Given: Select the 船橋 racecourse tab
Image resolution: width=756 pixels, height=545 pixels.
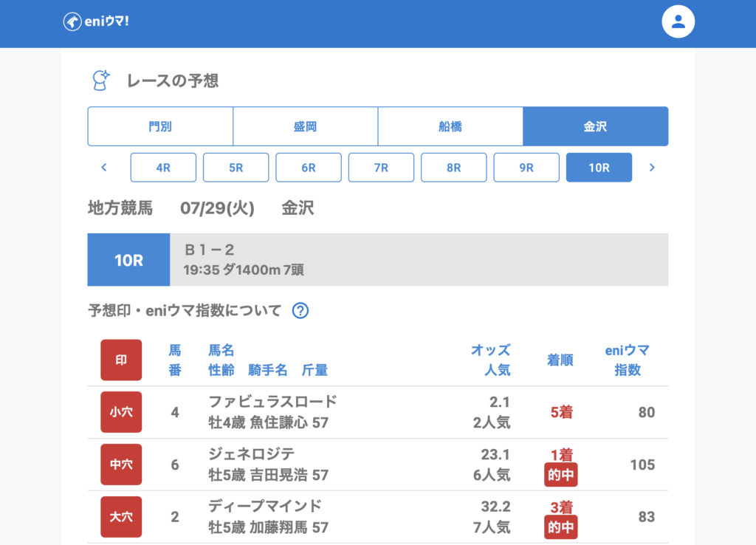Looking at the screenshot, I should (450, 126).
